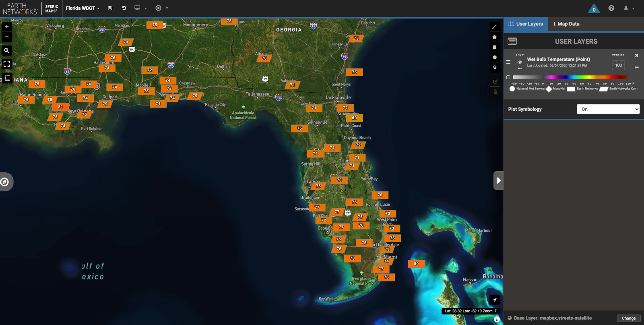Zoom out of the map
Image resolution: width=644 pixels, height=325 pixels.
pyautogui.click(x=7, y=37)
